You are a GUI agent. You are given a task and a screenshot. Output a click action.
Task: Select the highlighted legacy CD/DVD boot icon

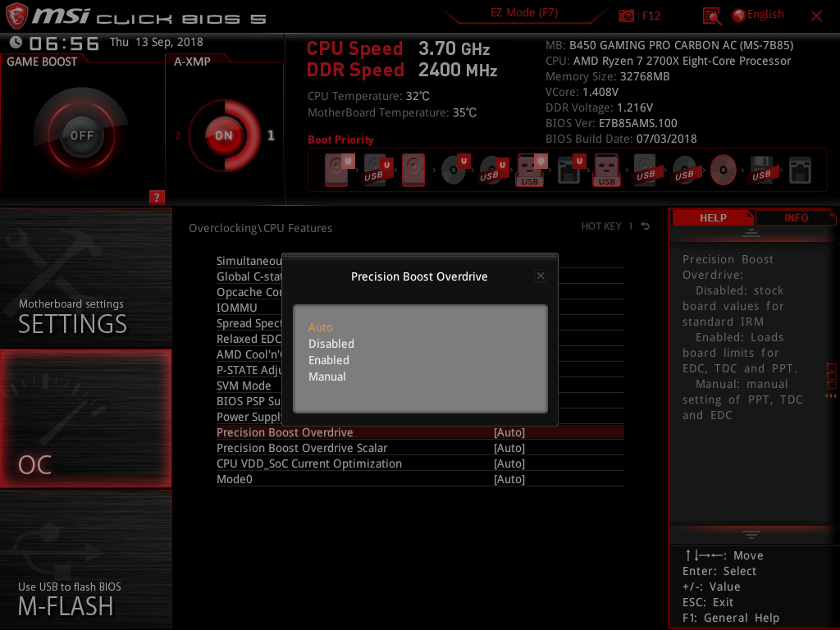tap(723, 171)
